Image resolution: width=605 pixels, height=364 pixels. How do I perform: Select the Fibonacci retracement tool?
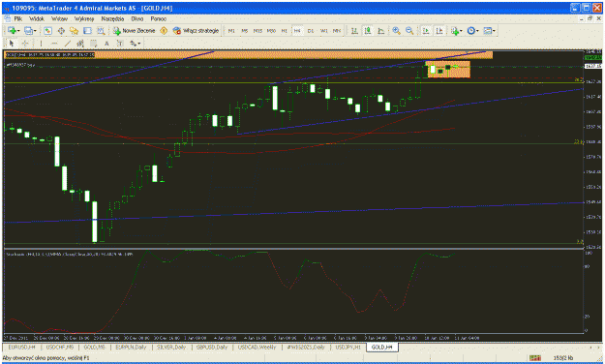[93, 44]
